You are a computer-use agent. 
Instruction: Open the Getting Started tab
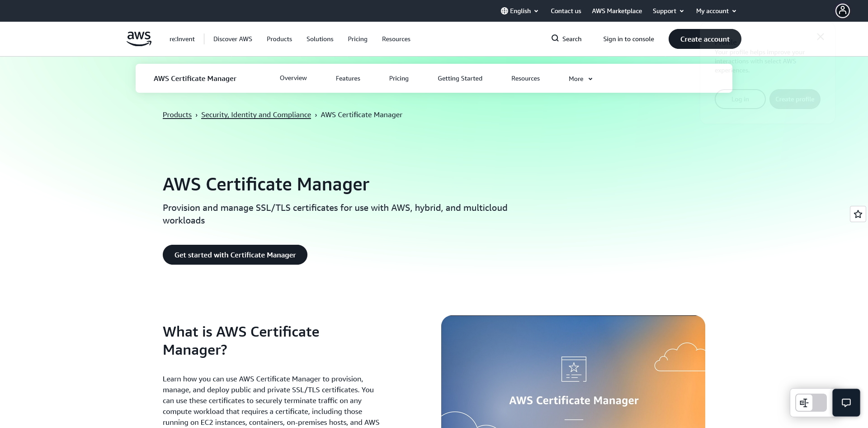pyautogui.click(x=460, y=78)
